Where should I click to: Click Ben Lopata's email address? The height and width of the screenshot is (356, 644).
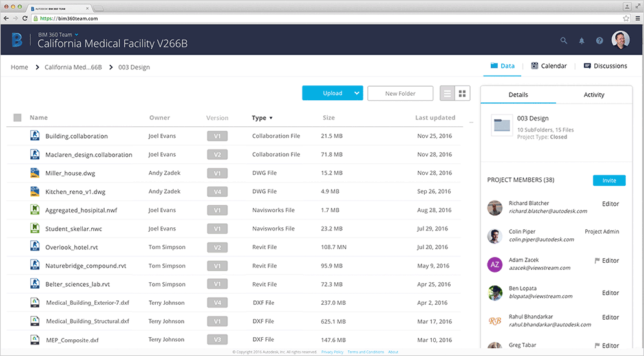click(x=541, y=296)
